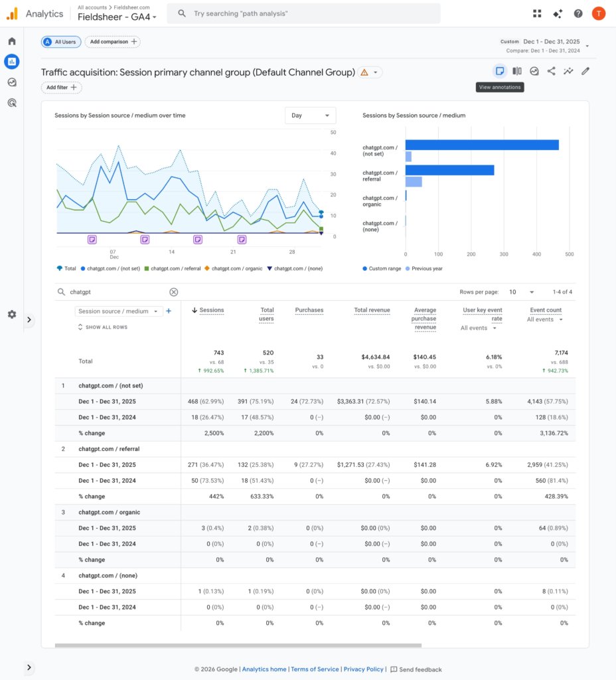This screenshot has width=616, height=680.
Task: Toggle chatgpt.com / referral legend series
Action: [x=173, y=268]
